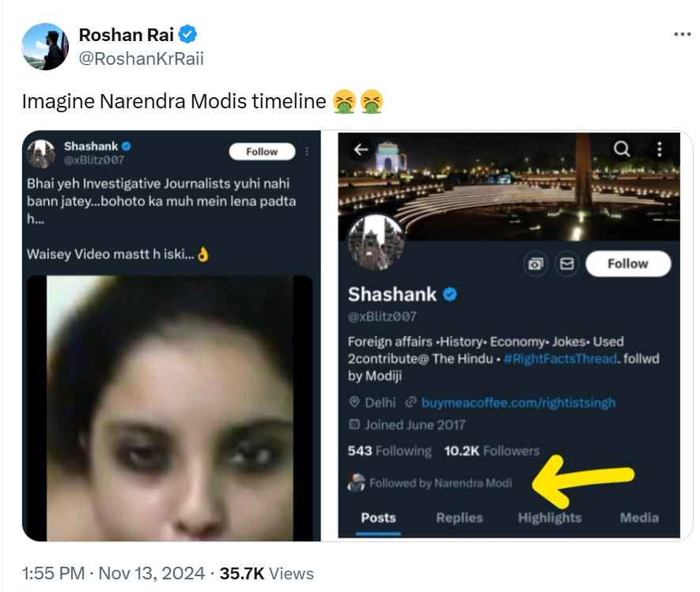The width and height of the screenshot is (700, 592).
Task: Click Roshan Rai's verified badge
Action: [x=188, y=35]
